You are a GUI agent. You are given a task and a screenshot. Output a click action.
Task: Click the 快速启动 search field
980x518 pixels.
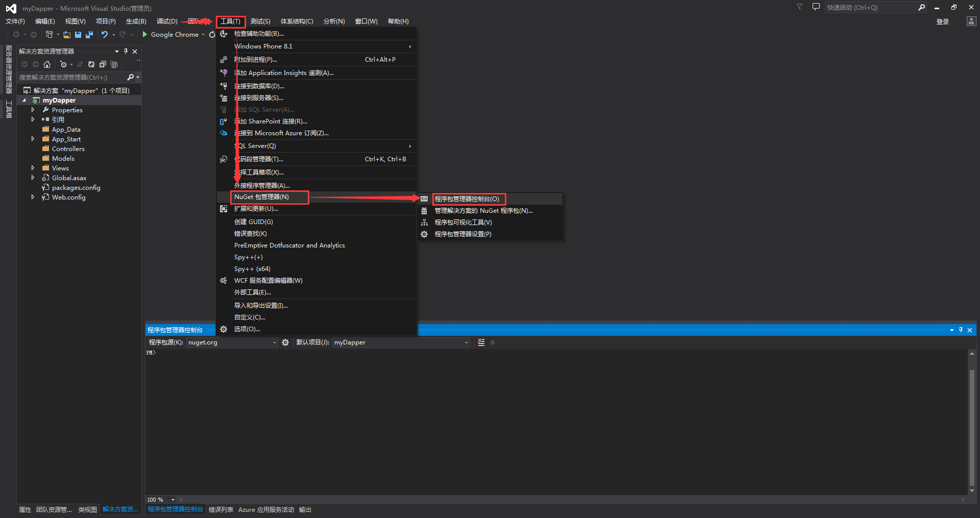pyautogui.click(x=870, y=7)
